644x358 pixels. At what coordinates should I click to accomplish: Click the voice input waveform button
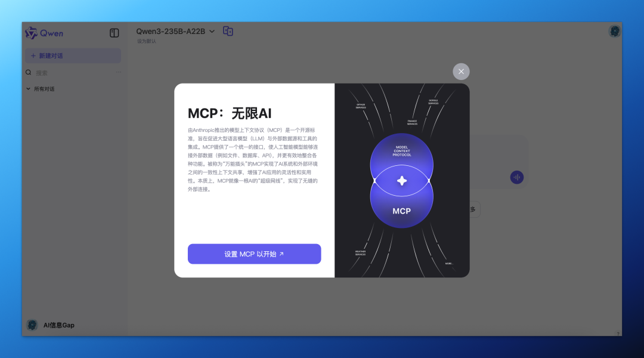coord(516,177)
